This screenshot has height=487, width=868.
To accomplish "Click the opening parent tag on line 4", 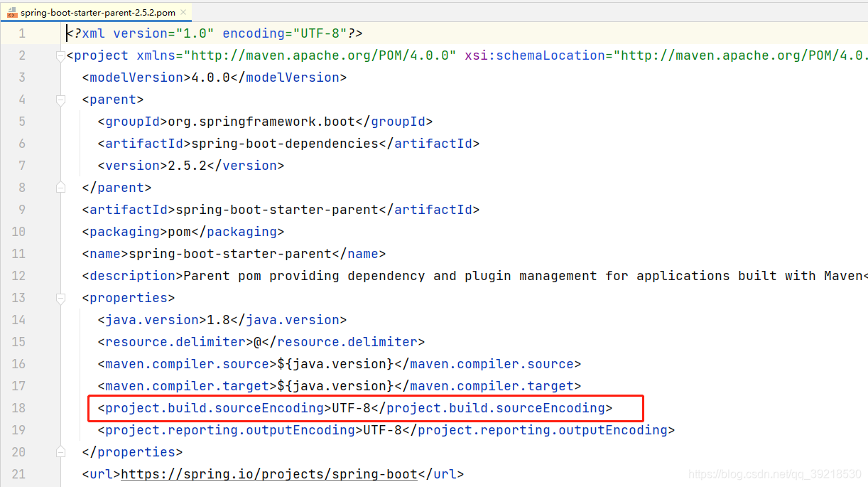I will tap(113, 100).
